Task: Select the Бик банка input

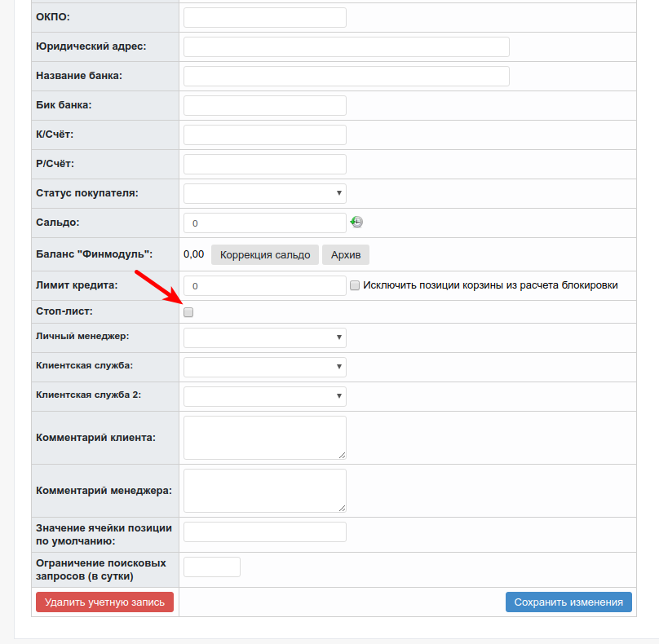Action: point(264,105)
